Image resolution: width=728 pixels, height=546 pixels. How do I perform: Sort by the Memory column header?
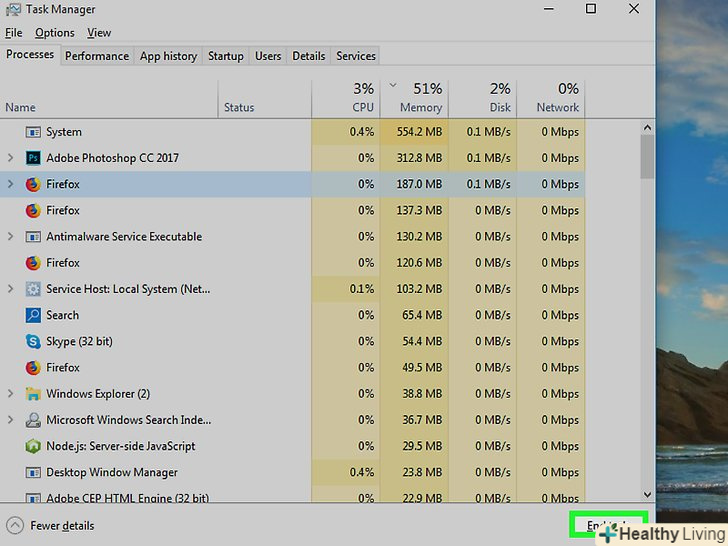(x=414, y=99)
